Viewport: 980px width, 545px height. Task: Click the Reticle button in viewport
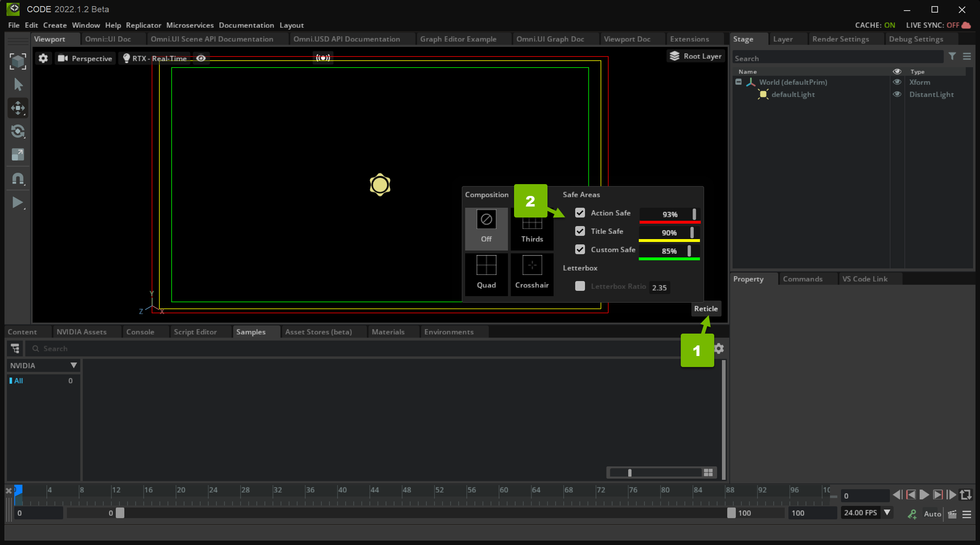706,309
